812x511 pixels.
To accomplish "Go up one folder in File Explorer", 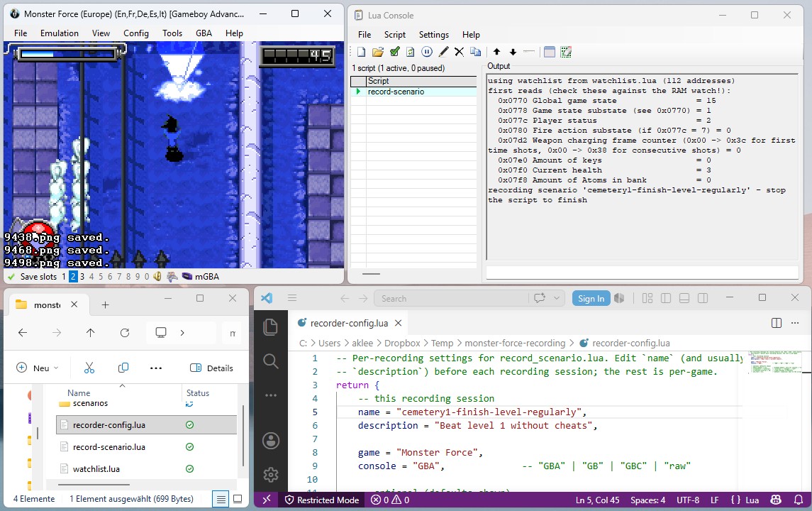I will click(91, 333).
